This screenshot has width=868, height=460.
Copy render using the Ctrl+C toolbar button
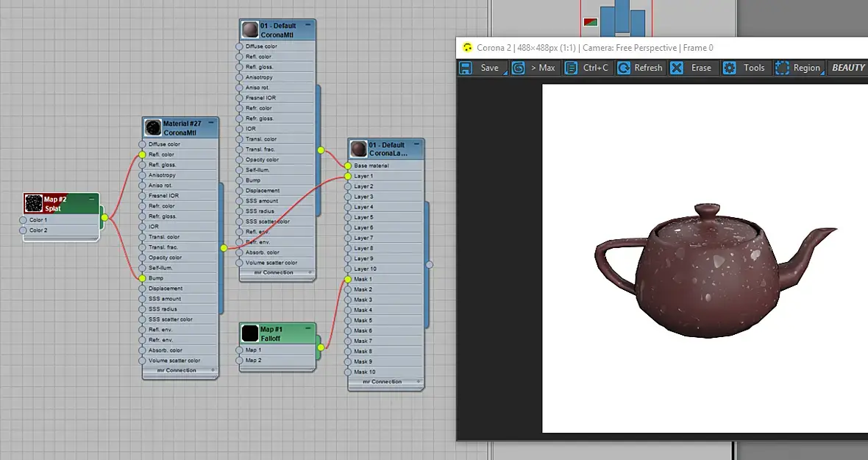pyautogui.click(x=587, y=68)
